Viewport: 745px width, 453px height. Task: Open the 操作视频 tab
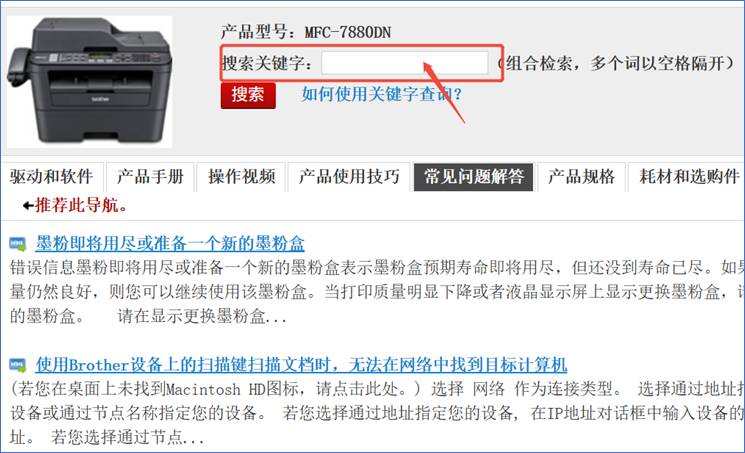(241, 177)
